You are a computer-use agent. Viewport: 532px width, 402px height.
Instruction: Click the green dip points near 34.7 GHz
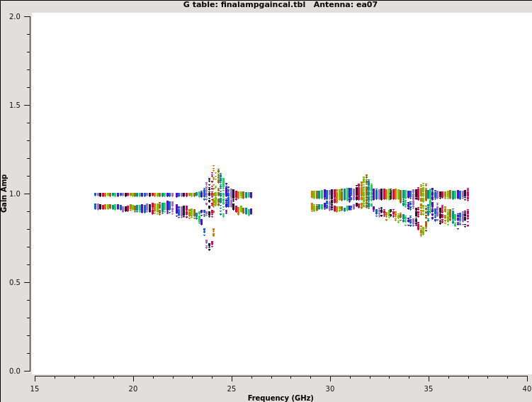click(x=422, y=230)
